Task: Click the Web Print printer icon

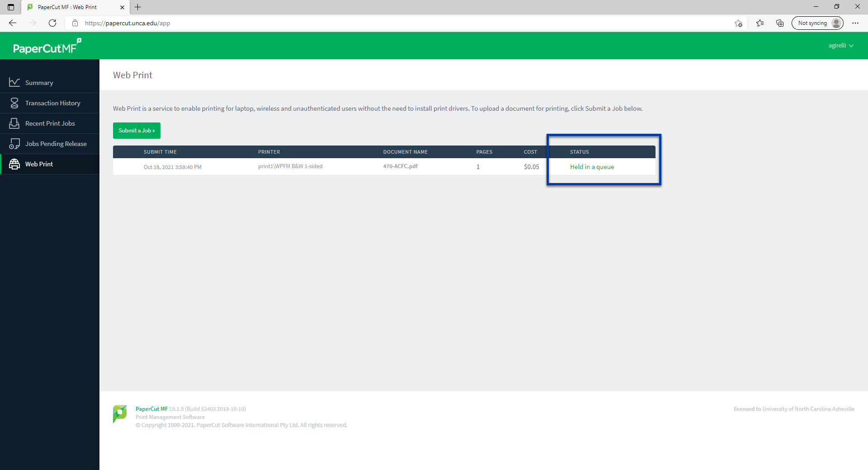Action: pyautogui.click(x=14, y=164)
